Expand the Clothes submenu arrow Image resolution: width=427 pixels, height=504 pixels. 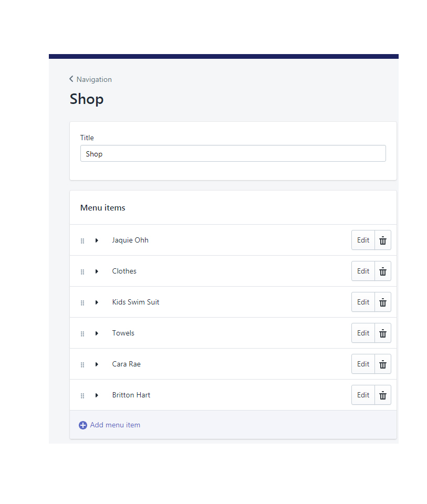(x=97, y=271)
